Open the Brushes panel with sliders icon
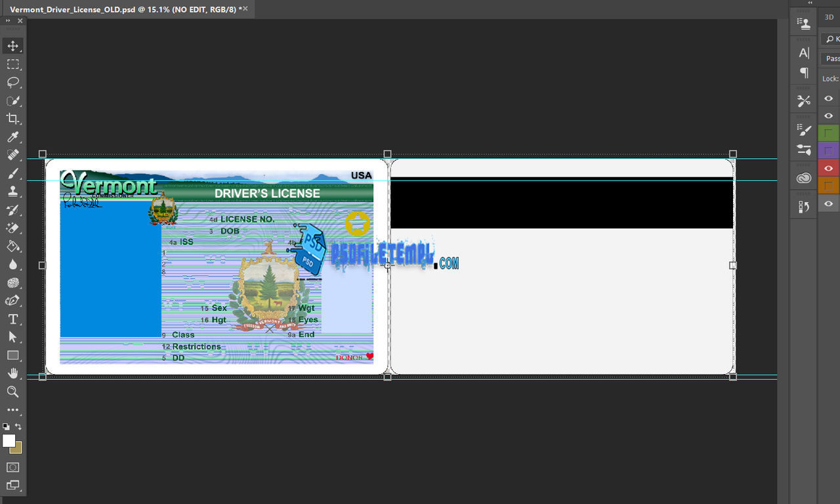840x504 pixels. (x=804, y=150)
